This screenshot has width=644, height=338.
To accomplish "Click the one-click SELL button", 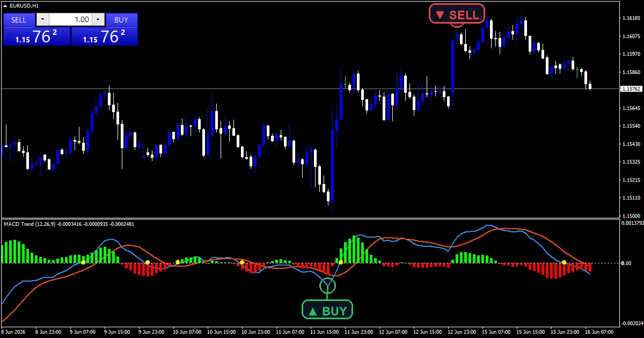I will click(x=19, y=20).
